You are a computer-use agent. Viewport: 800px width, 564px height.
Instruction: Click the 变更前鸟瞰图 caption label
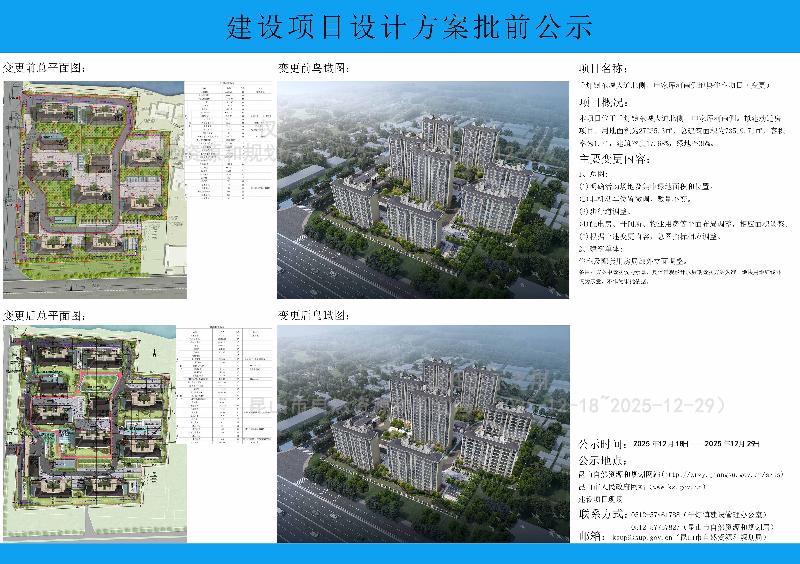(312, 68)
